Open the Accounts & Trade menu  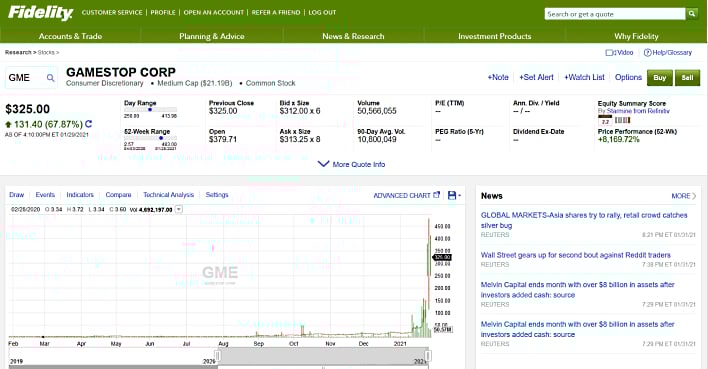70,36
